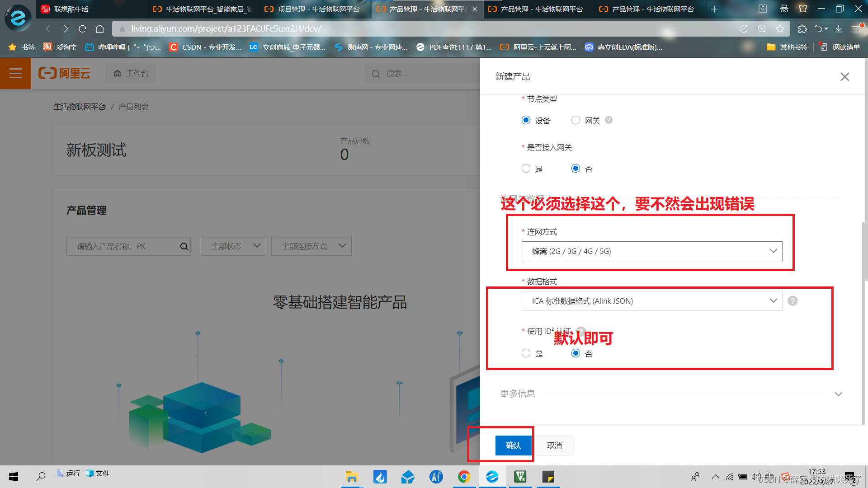Image resolution: width=868 pixels, height=488 pixels.
Task: Open Windows taskbar search
Action: 41,477
